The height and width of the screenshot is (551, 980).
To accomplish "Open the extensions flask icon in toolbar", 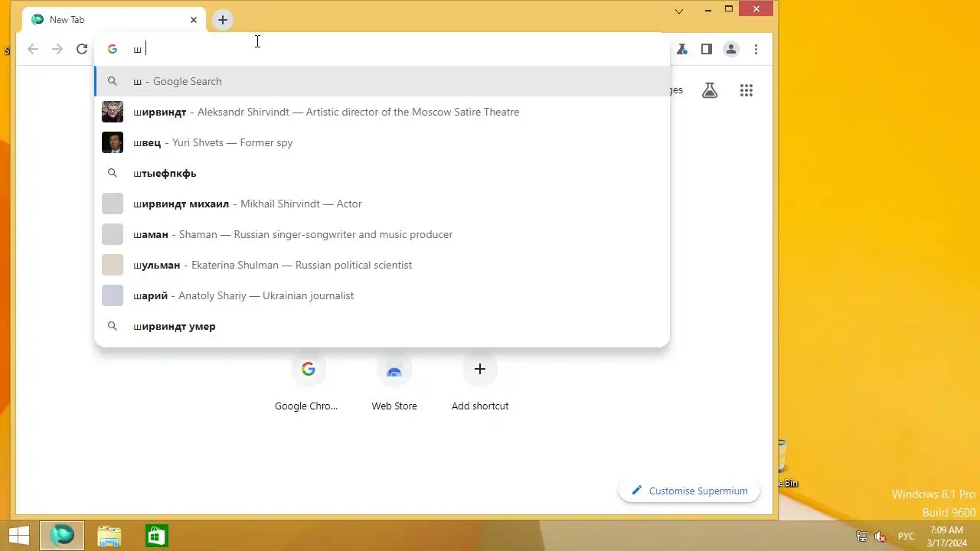I will click(681, 49).
